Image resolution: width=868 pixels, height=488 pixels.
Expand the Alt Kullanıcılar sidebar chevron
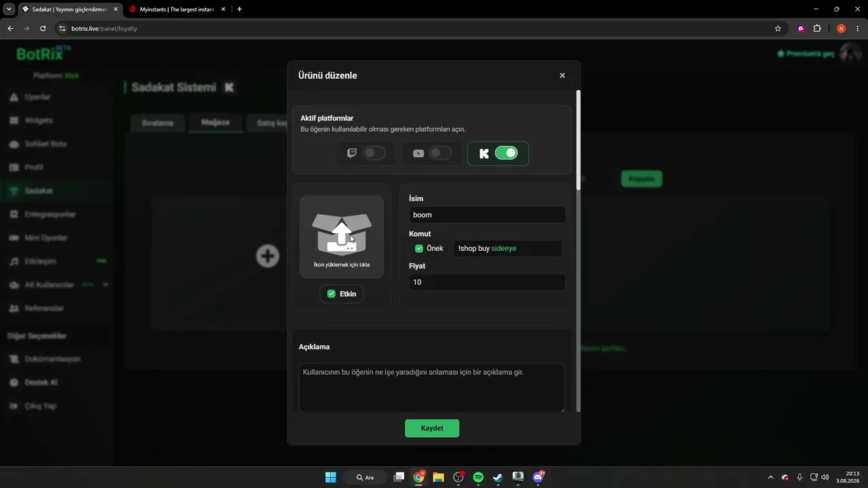click(106, 285)
